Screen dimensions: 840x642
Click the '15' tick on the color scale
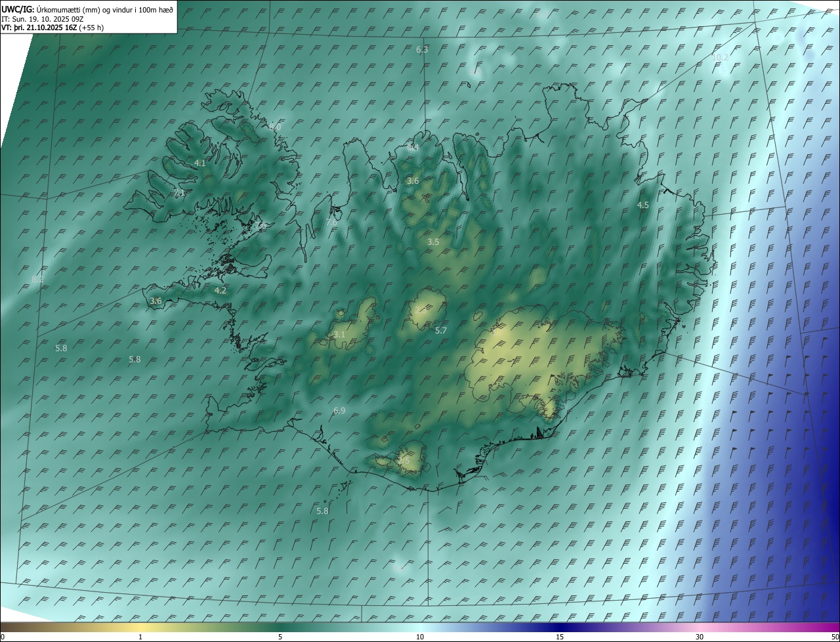[x=560, y=637]
